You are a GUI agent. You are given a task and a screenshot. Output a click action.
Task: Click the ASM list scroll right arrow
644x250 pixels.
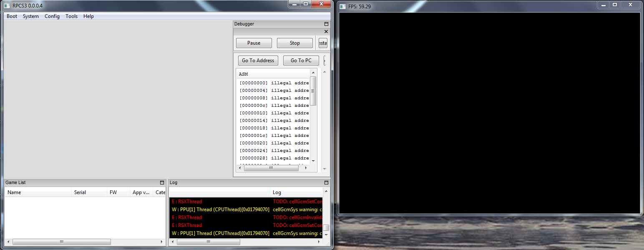306,168
